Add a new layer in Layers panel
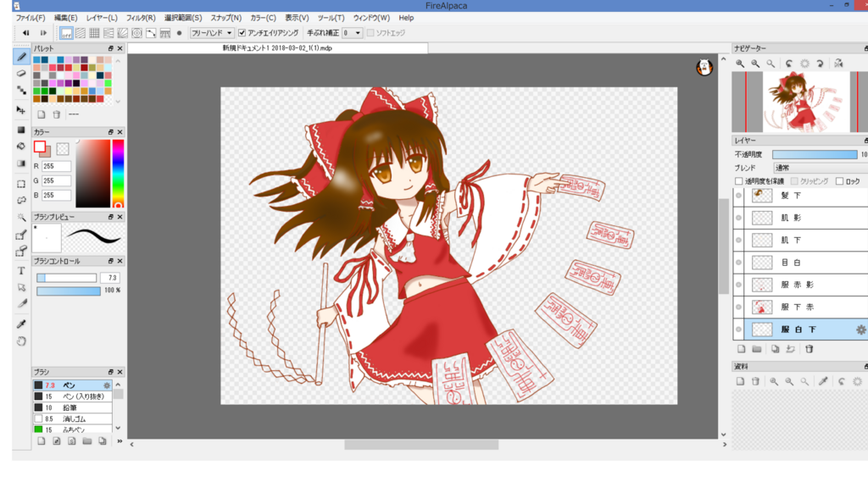This screenshot has width=868, height=482. click(741, 349)
